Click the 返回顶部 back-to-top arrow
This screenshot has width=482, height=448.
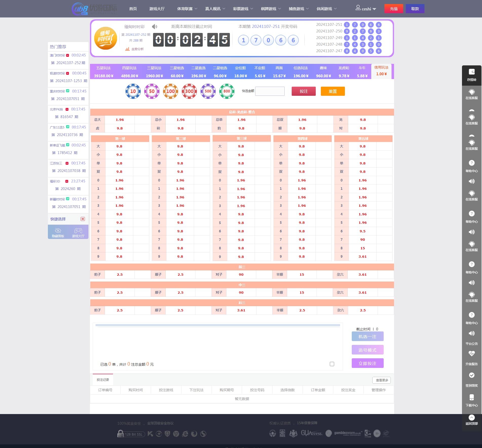click(471, 418)
